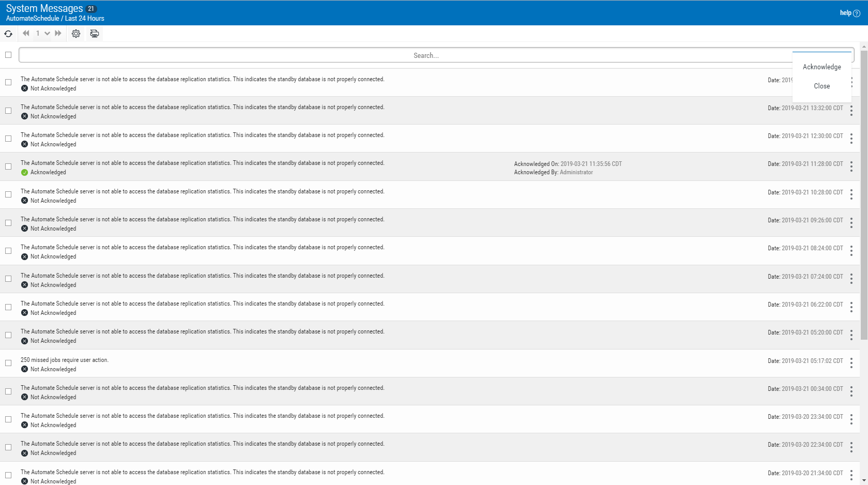Image resolution: width=868 pixels, height=485 pixels.
Task: Click 'Acknowledged By: Administrator' text
Action: click(553, 173)
